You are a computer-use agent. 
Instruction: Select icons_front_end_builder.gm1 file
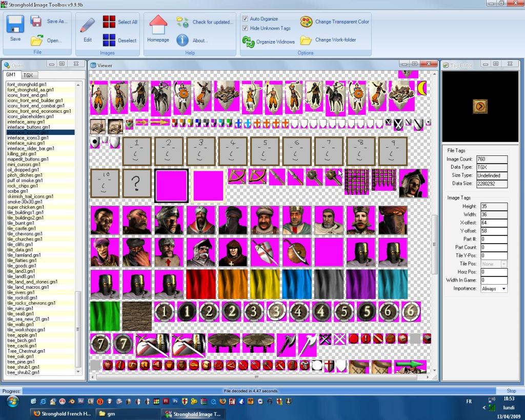tap(35, 101)
